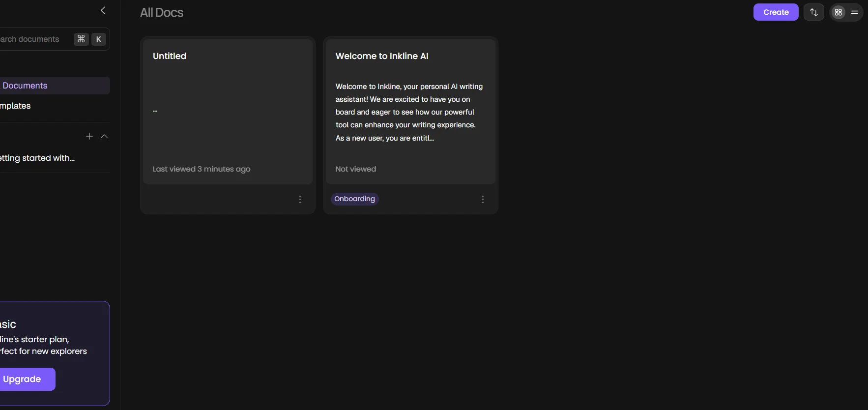This screenshot has height=410, width=868.
Task: Click the plus icon in the sidebar
Action: click(89, 136)
